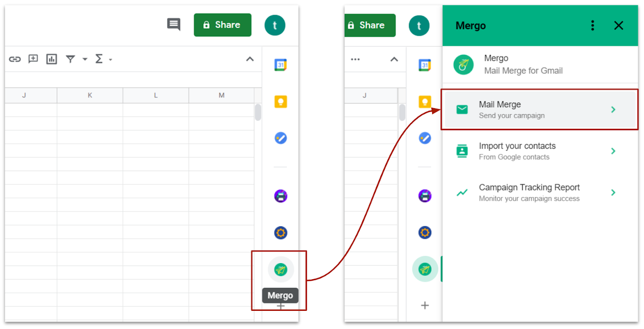Click Campaign Tracking trend-line icon
Screen dimensions: 644x329
(462, 192)
